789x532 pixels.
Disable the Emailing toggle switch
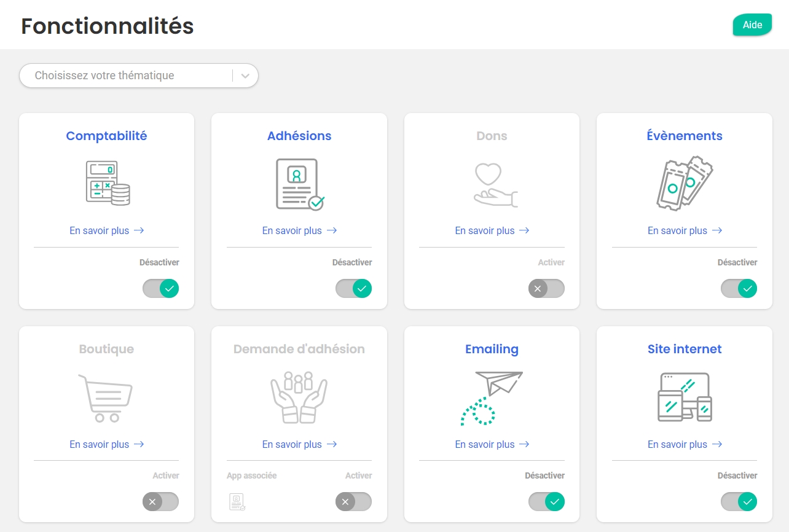(546, 502)
